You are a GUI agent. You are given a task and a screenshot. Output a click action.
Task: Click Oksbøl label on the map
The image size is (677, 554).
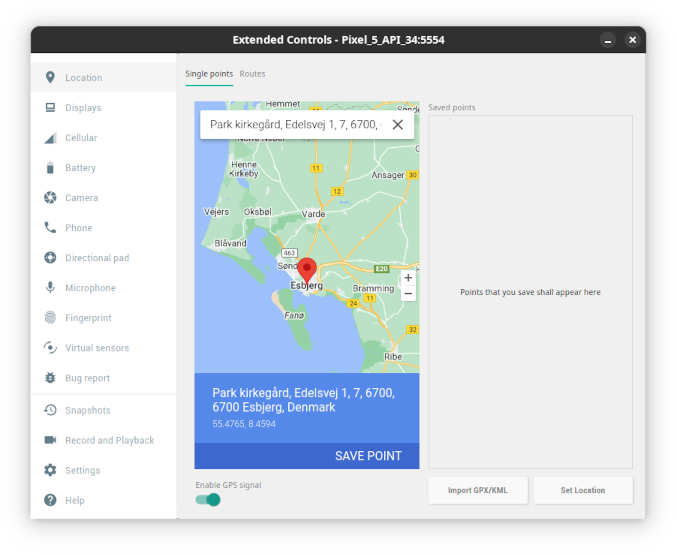[x=258, y=212]
